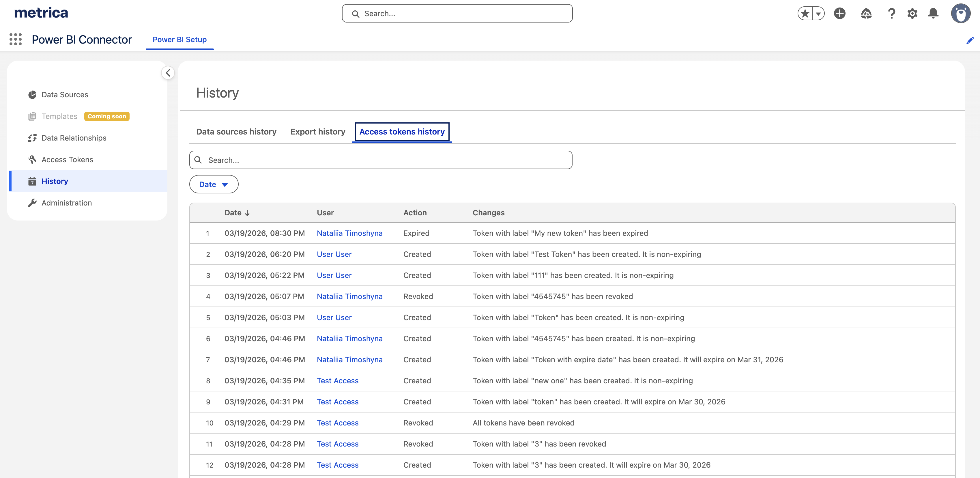
Task: Open the Test Access user link in row 8
Action: click(x=337, y=380)
